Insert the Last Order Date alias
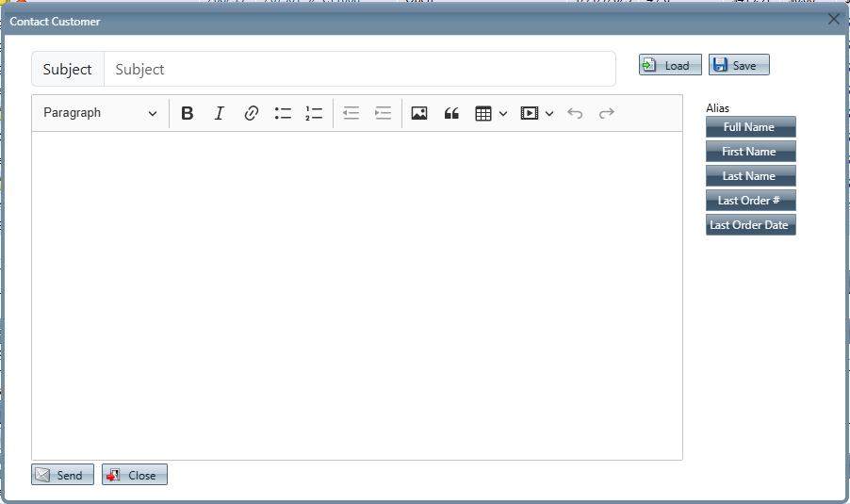 (x=750, y=225)
